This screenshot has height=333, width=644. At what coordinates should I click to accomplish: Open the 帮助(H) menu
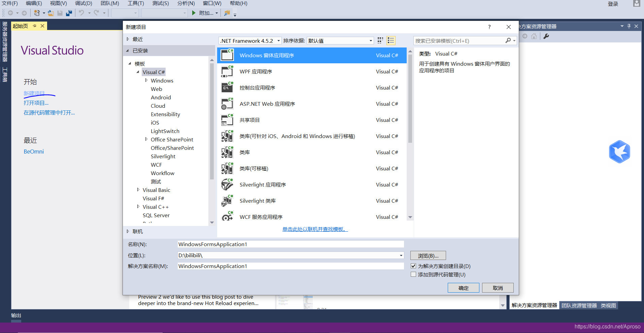point(239,3)
